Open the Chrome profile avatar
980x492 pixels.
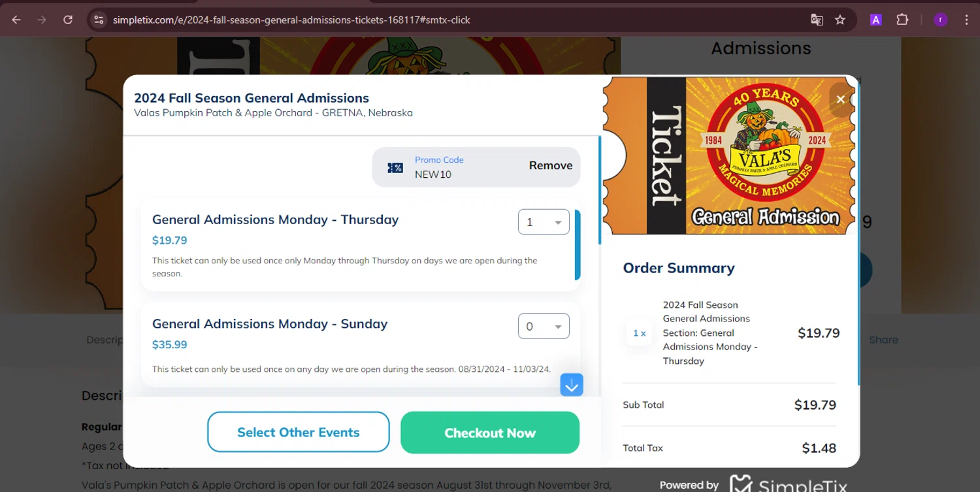[x=940, y=20]
